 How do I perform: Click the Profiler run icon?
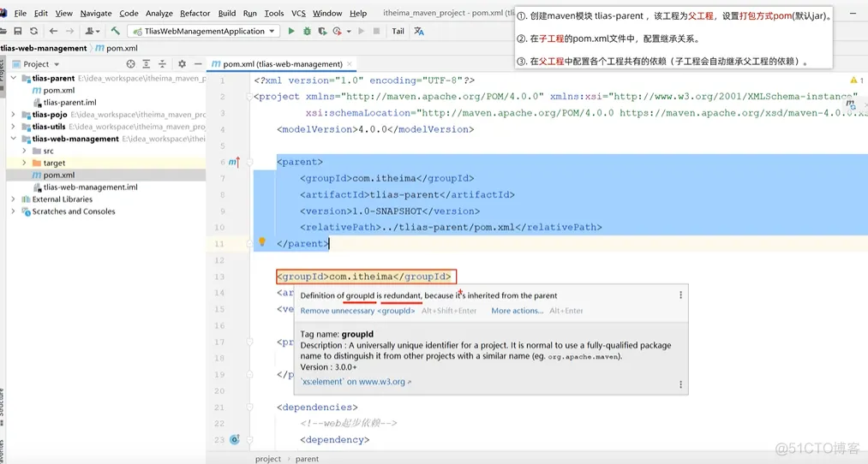(x=337, y=32)
